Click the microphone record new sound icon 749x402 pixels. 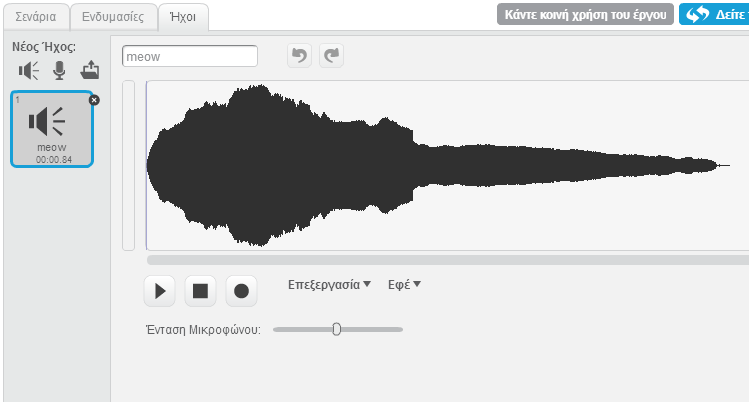tap(59, 70)
